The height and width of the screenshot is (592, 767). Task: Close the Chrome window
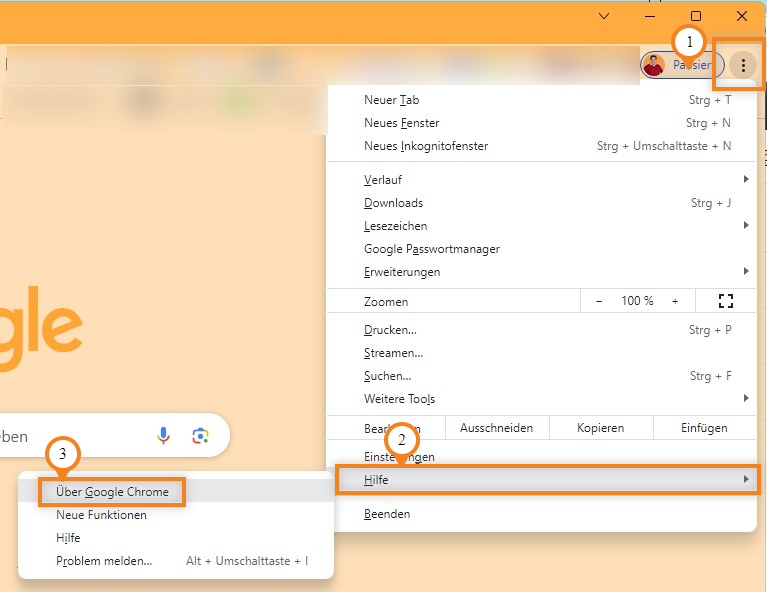(742, 16)
